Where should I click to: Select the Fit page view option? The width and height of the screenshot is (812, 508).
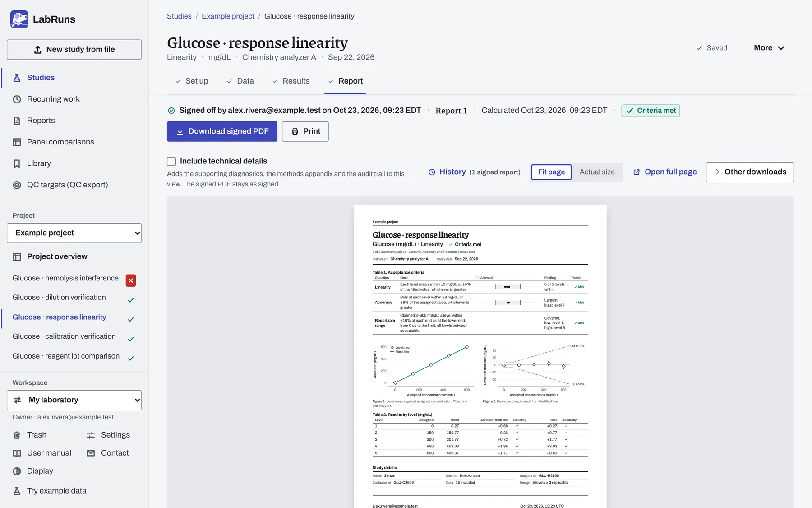click(551, 172)
